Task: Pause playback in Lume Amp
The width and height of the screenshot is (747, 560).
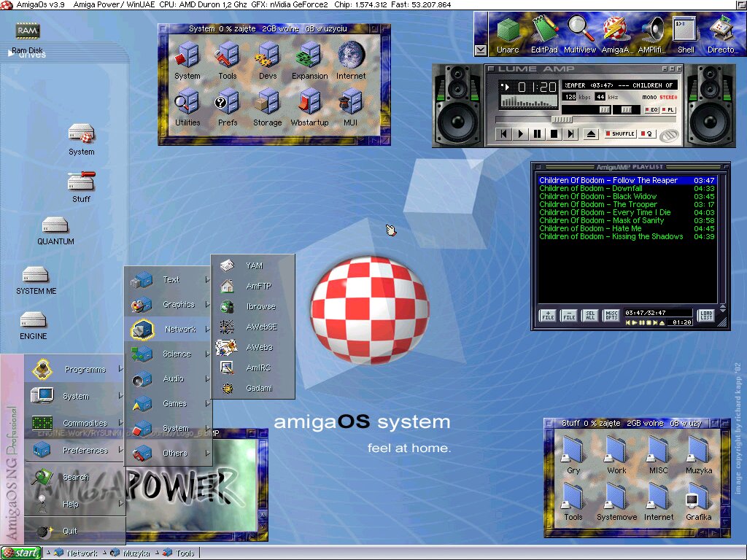Action: (x=537, y=134)
